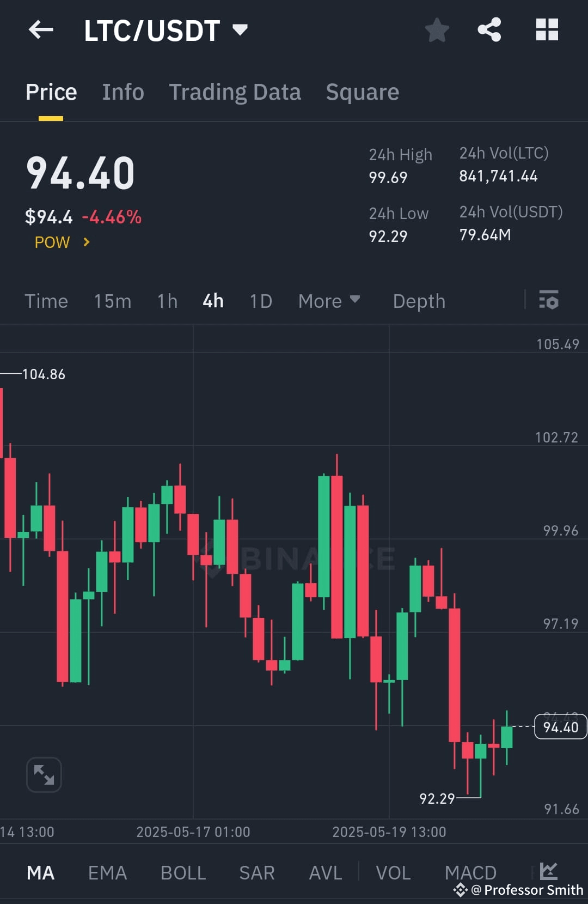588x904 pixels.
Task: Click the 94.40 price label on chart
Action: 560,727
